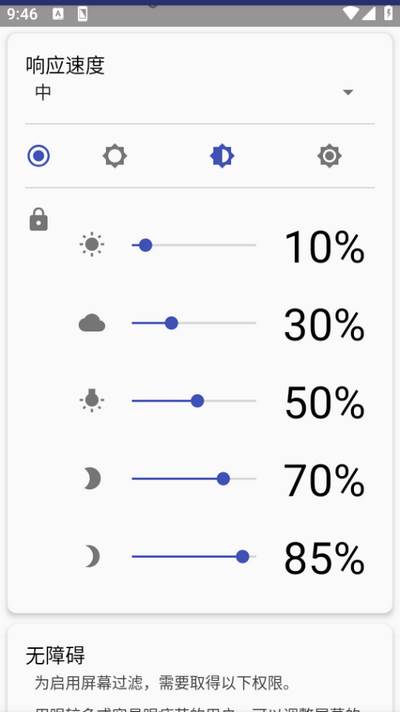Adjust the sunlight slider at 10%

[194, 245]
